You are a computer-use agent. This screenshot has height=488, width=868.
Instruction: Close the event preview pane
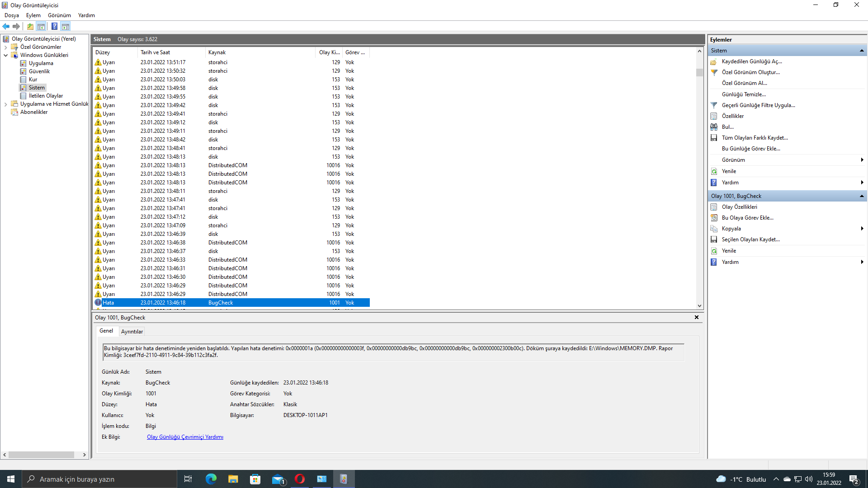point(696,317)
